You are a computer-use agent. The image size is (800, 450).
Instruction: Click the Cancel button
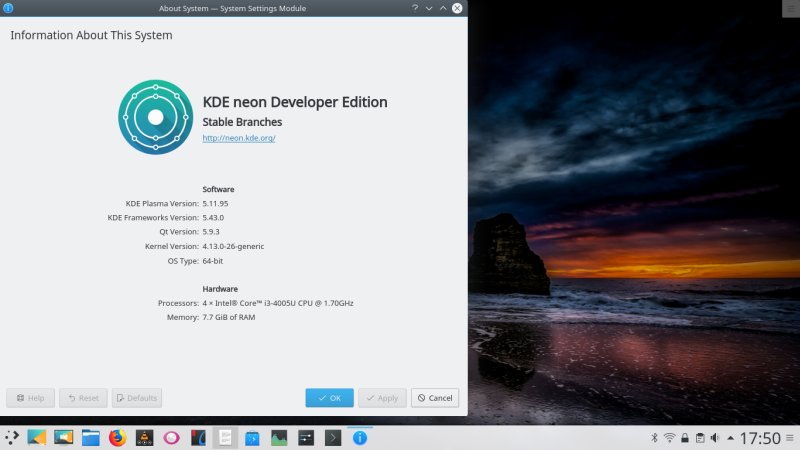tap(435, 398)
